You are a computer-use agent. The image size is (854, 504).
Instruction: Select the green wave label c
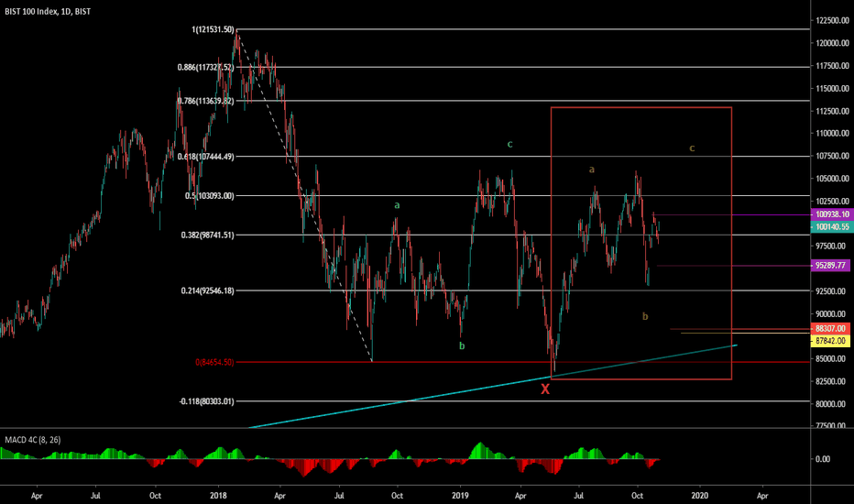(x=509, y=145)
